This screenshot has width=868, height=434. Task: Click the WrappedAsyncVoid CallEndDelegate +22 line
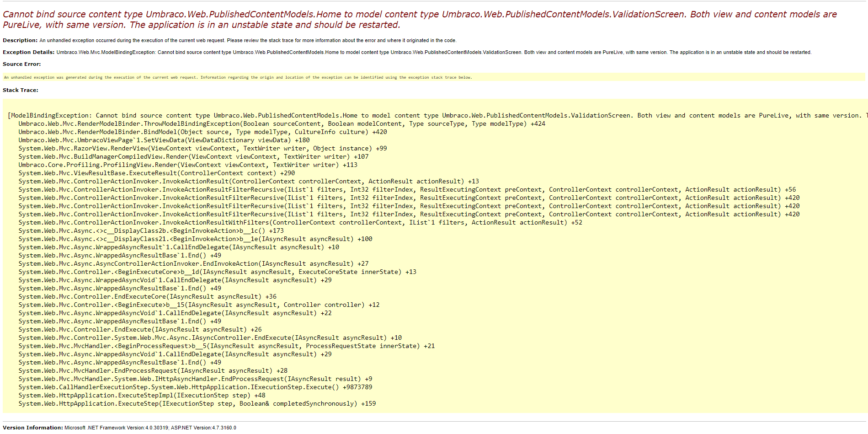click(x=175, y=313)
